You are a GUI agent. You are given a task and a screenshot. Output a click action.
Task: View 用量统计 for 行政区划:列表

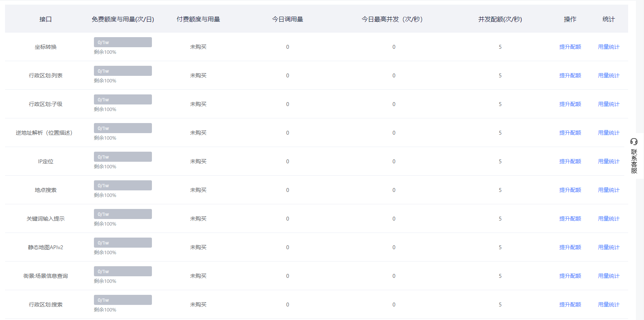click(x=609, y=75)
